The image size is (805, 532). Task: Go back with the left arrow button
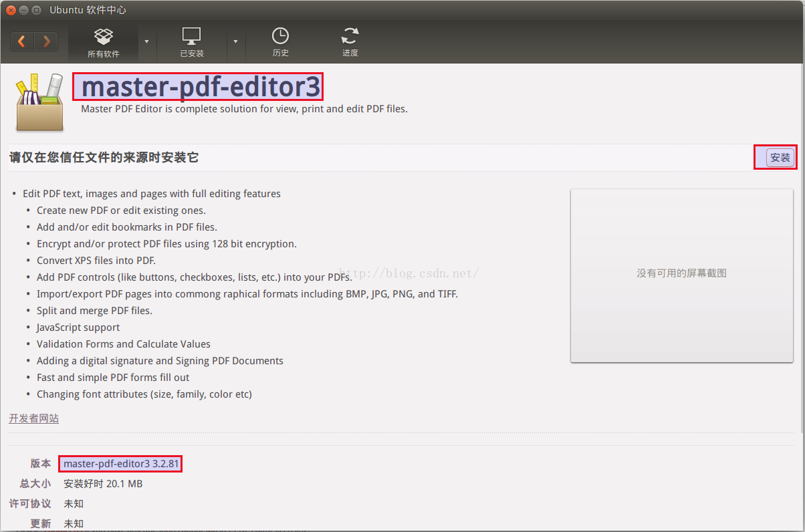[x=22, y=41]
